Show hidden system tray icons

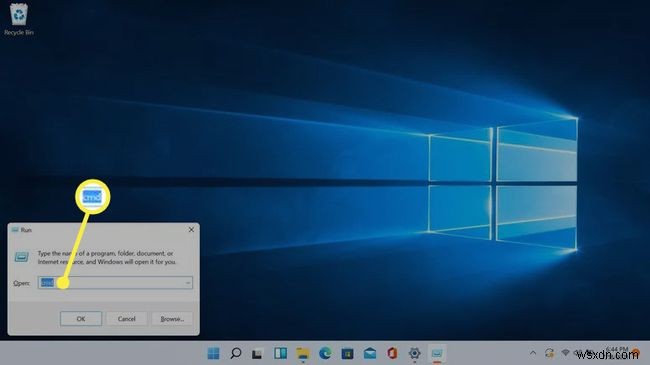pos(533,353)
